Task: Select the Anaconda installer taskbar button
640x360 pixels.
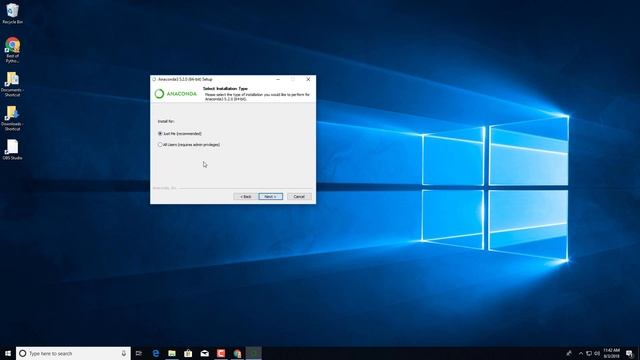Action: point(253,353)
